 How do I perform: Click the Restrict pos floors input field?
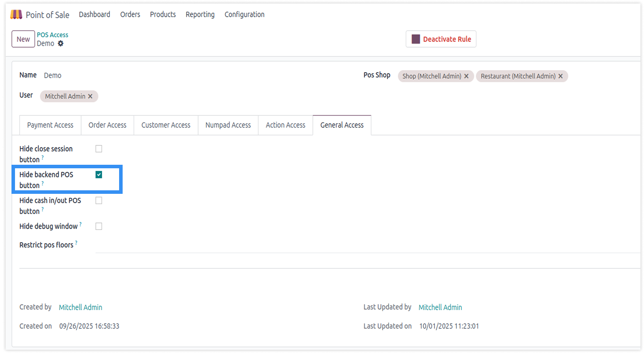[366, 246]
